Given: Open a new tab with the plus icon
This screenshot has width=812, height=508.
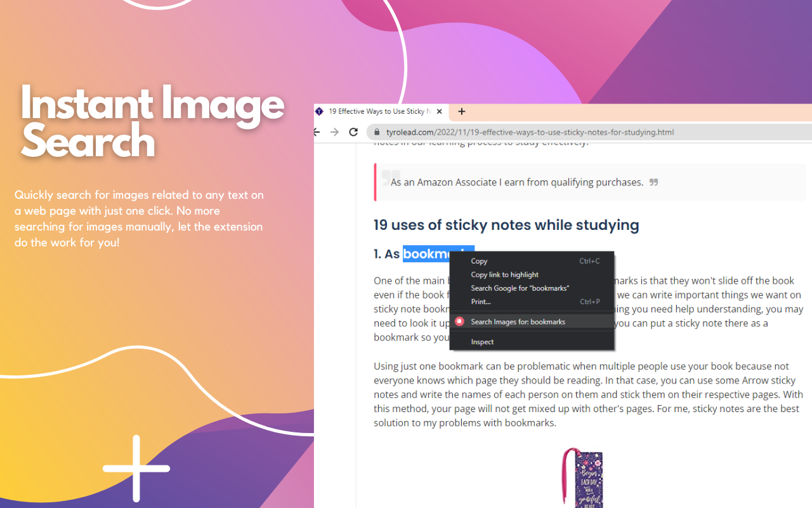Looking at the screenshot, I should (x=462, y=111).
